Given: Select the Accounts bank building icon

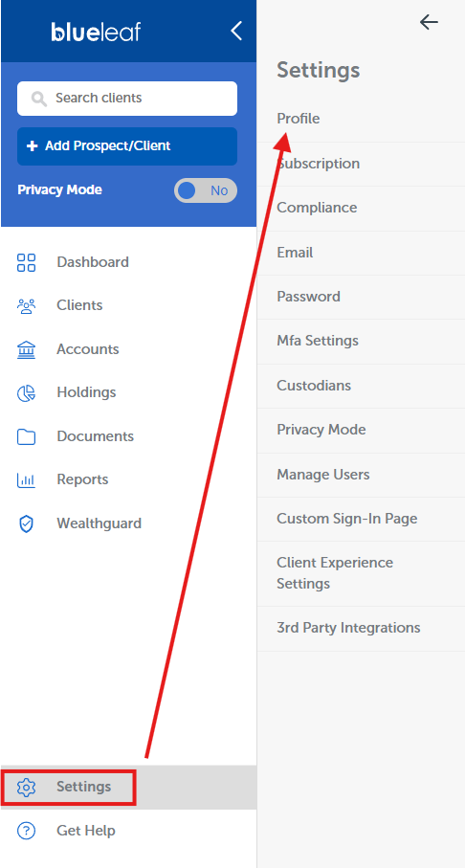Looking at the screenshot, I should tap(26, 349).
